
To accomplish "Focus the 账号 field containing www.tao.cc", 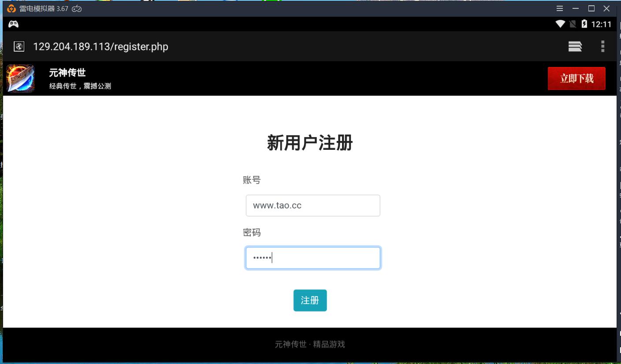I will (312, 205).
